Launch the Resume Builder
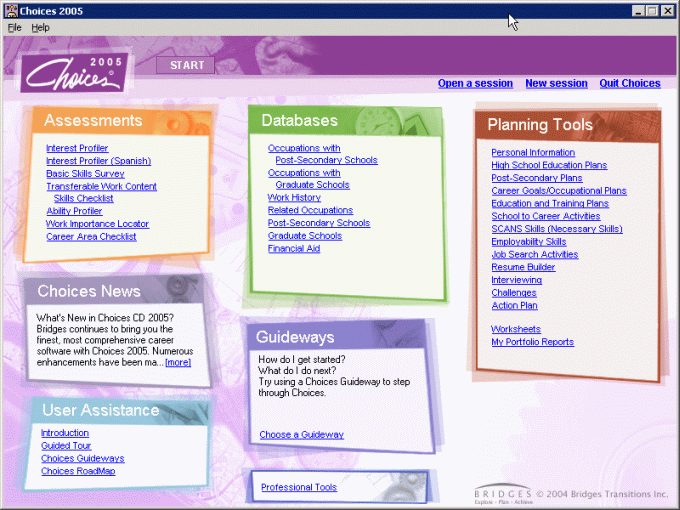The width and height of the screenshot is (680, 510). (x=523, y=267)
